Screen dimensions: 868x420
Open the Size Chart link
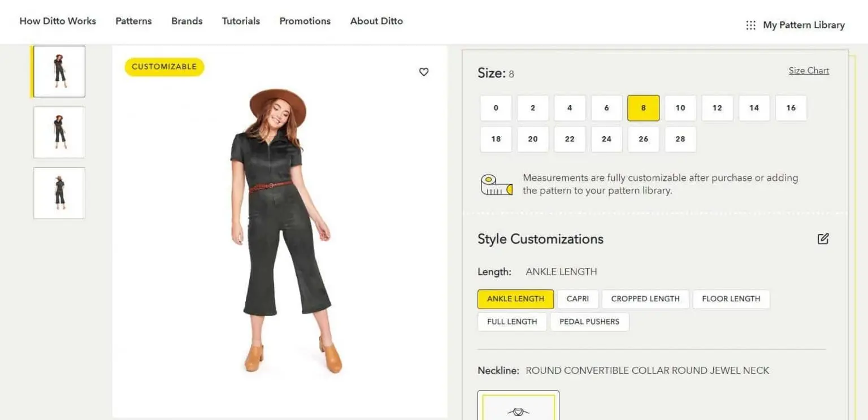tap(809, 71)
